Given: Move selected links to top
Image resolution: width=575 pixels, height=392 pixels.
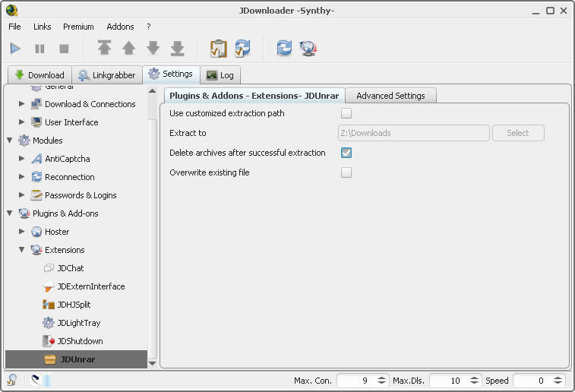Looking at the screenshot, I should point(105,48).
